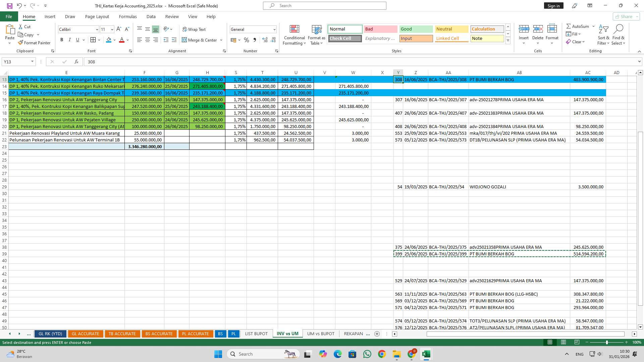644x362 pixels.
Task: Apply bold formatting to selected cell
Action: 62,40
